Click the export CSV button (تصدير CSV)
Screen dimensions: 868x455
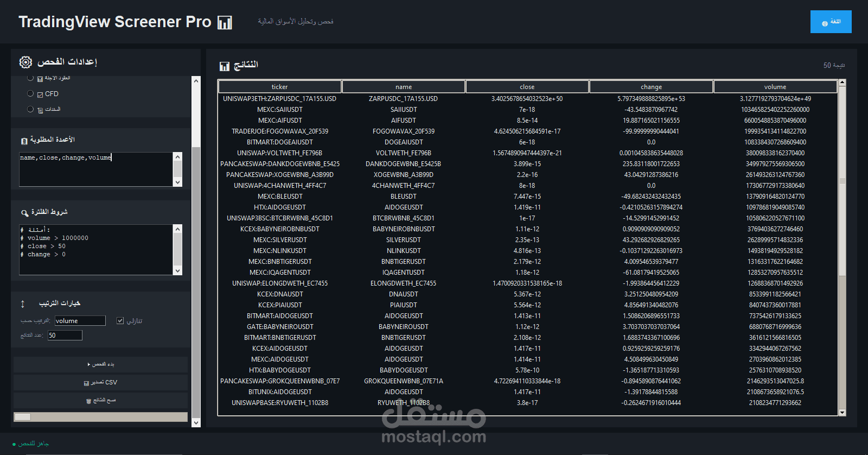click(x=101, y=382)
